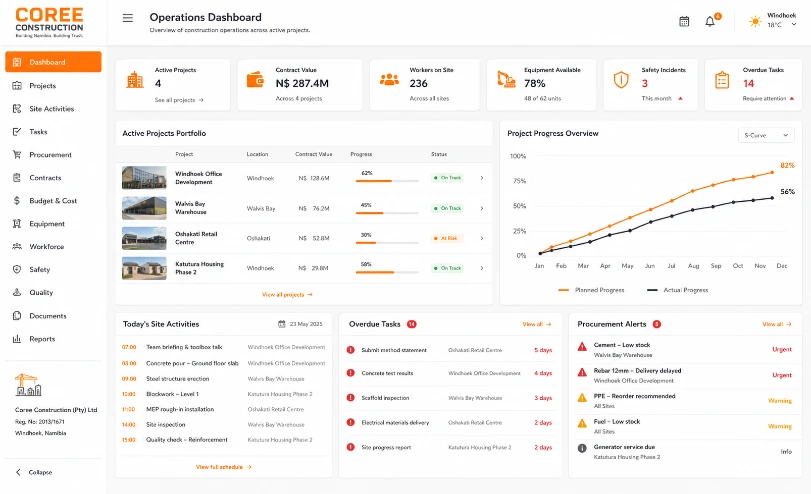
Task: Click the Contract Value wallet icon
Action: coord(256,80)
